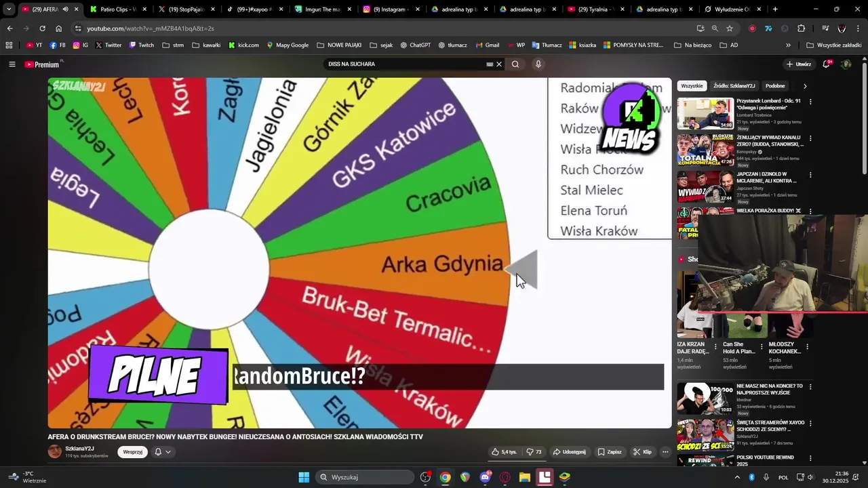Viewport: 868px width, 488px height.
Task: Go back in browser history
Action: click(x=9, y=28)
